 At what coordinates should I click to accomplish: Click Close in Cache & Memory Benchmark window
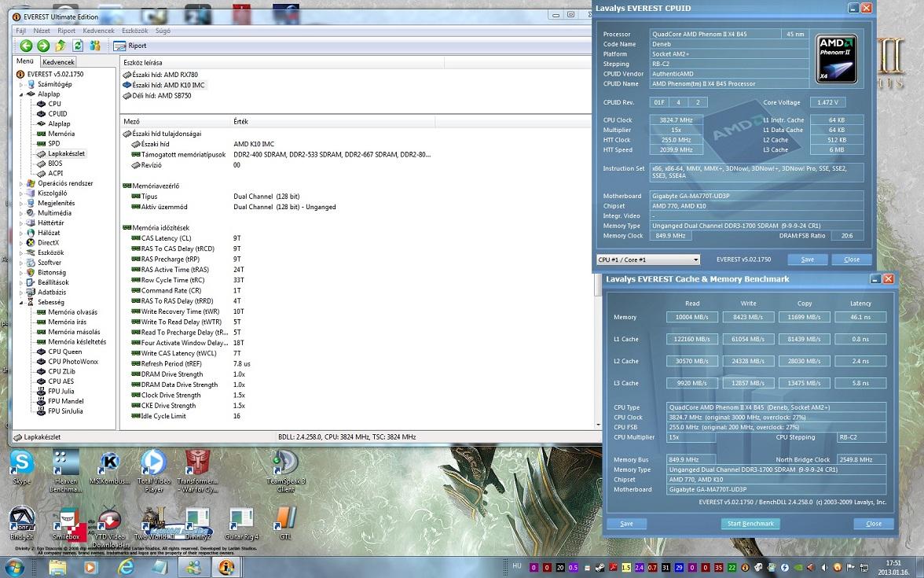pyautogui.click(x=874, y=524)
